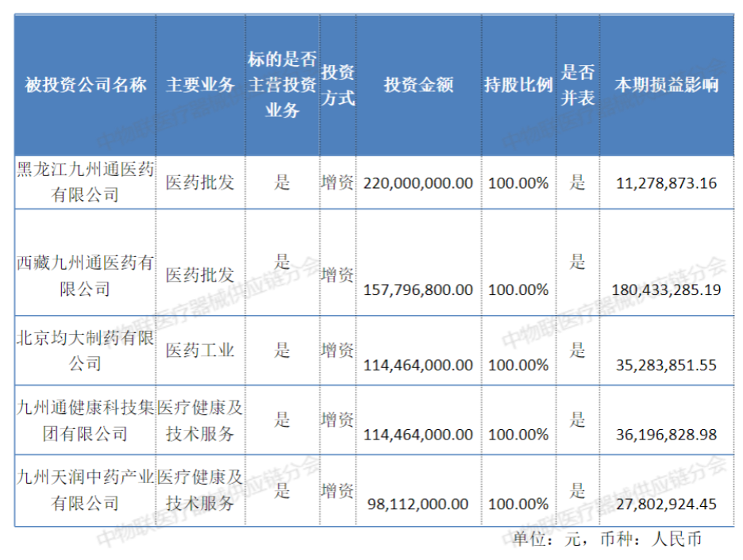743x560 pixels.
Task: Click the 被投资公司名称 column header
Action: [x=85, y=85]
